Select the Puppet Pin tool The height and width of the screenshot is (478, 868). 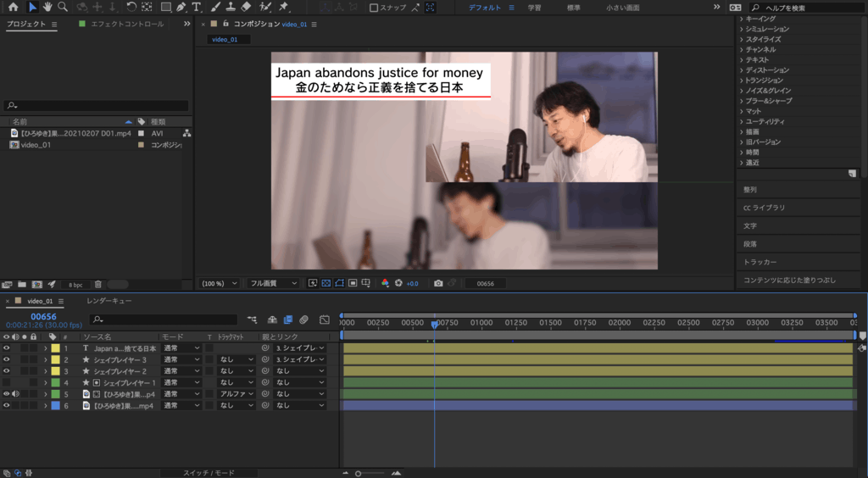pyautogui.click(x=283, y=7)
